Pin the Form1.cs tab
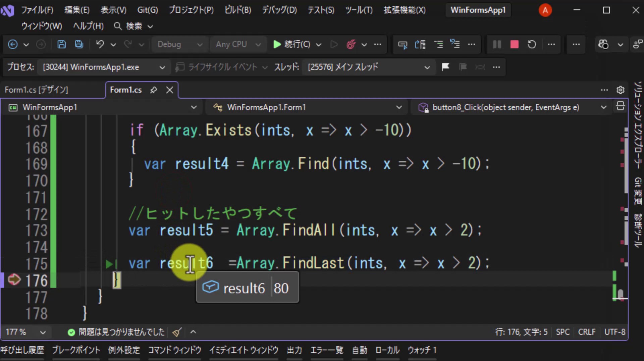644x361 pixels. 153,90
